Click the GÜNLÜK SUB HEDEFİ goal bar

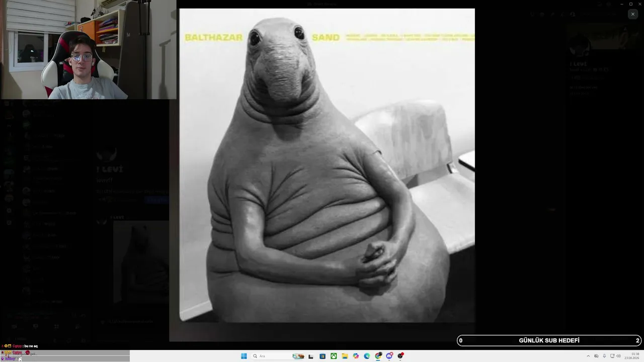[549, 340]
